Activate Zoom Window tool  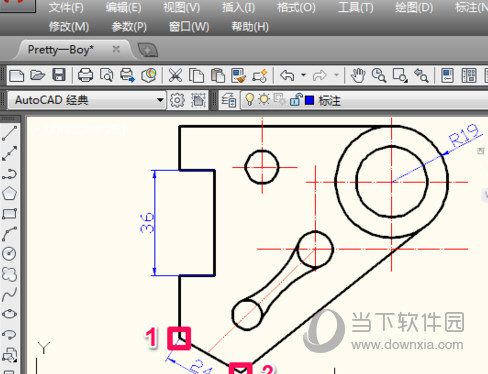(400, 75)
